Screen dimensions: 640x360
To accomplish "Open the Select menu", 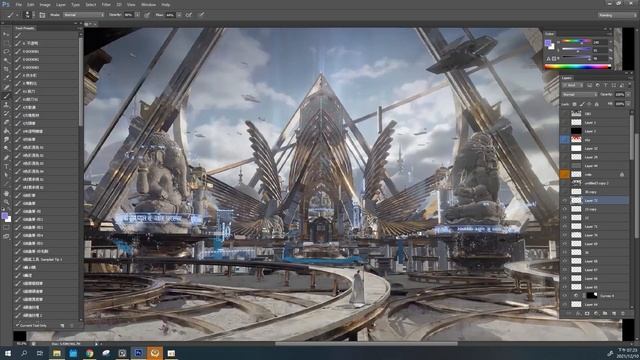I will [x=91, y=4].
